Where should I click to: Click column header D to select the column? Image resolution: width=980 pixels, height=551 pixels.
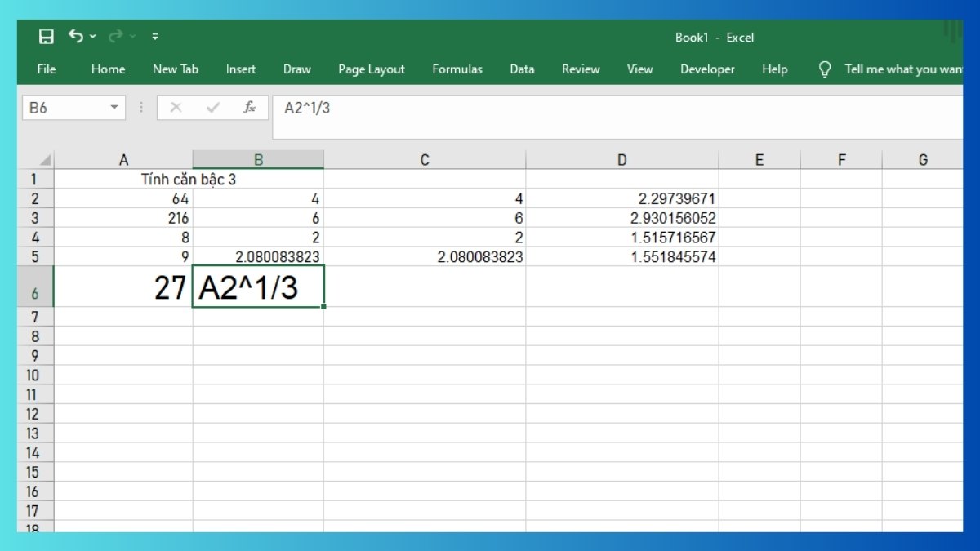coord(621,158)
